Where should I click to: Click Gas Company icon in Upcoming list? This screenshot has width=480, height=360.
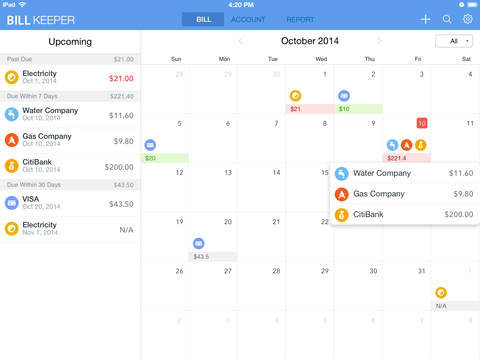tap(12, 140)
